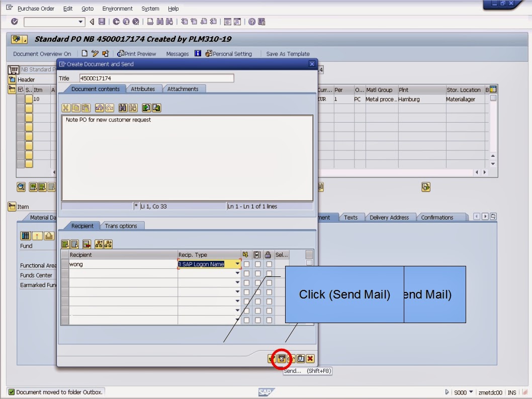This screenshot has width=532, height=399.
Task: Click the wong recipient cell
Action: [123, 264]
